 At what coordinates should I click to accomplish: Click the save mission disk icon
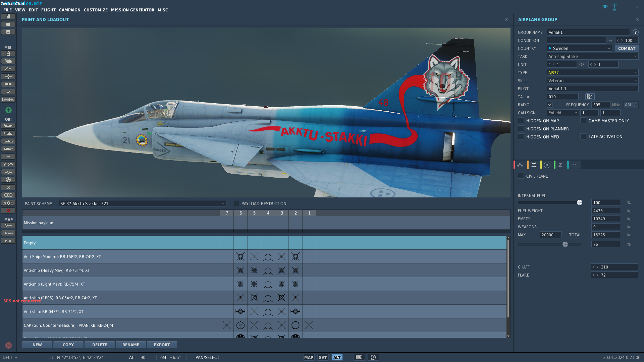[8, 32]
